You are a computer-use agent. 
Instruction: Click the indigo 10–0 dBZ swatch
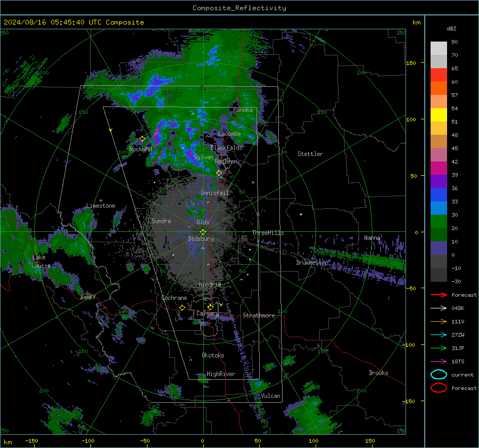tap(439, 248)
